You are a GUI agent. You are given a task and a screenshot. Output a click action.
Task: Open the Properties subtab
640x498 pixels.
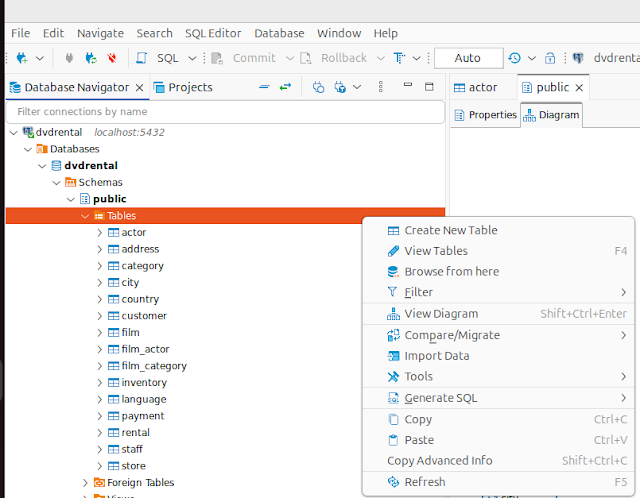[x=486, y=115]
